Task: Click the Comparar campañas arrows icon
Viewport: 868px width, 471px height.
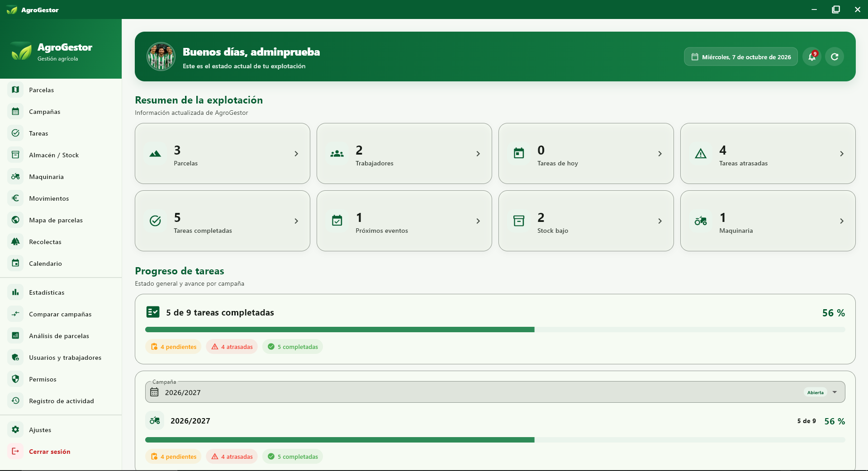Action: [x=15, y=314]
